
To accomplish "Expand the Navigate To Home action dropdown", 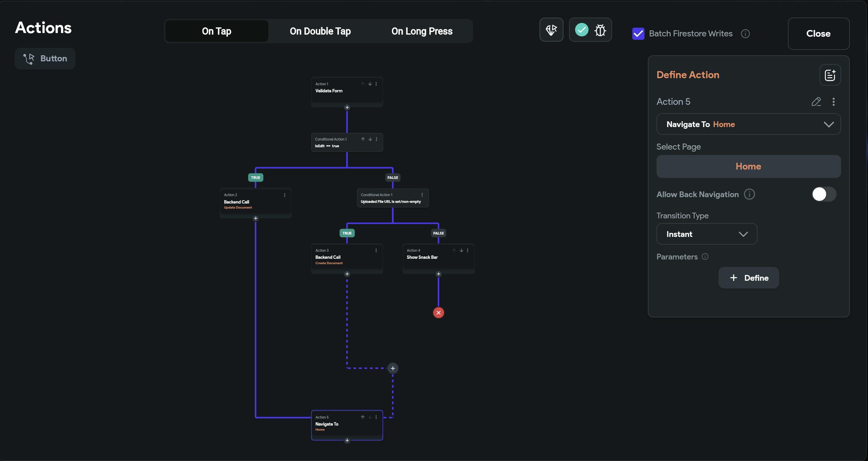I will pyautogui.click(x=748, y=124).
